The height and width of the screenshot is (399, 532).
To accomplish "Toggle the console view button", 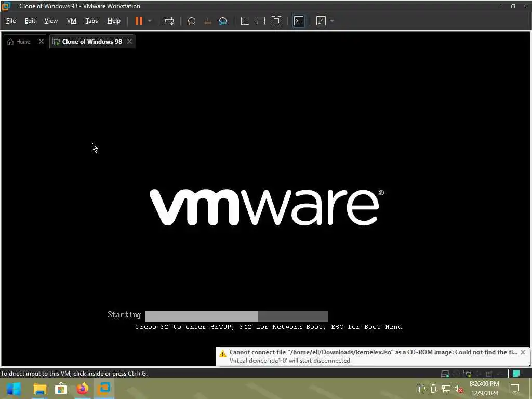I will pos(299,21).
